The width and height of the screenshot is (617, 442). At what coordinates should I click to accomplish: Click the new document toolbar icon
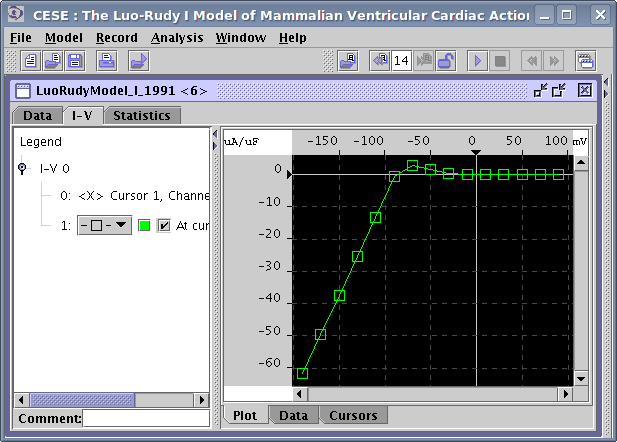[x=31, y=61]
